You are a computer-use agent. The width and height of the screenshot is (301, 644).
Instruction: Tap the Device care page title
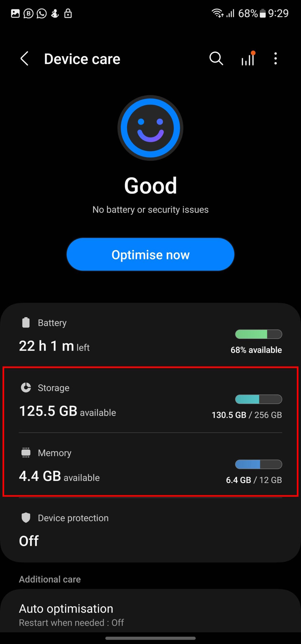pos(82,59)
